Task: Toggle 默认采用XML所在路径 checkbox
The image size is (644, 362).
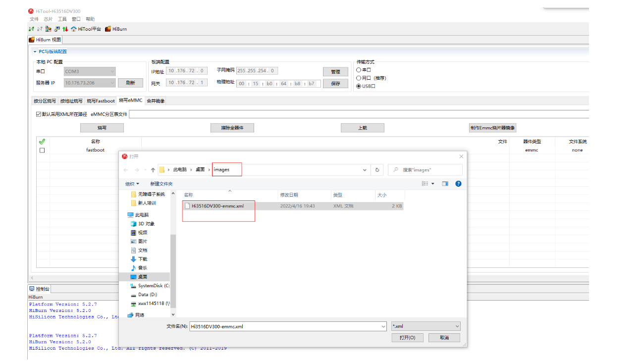Action: coord(39,114)
